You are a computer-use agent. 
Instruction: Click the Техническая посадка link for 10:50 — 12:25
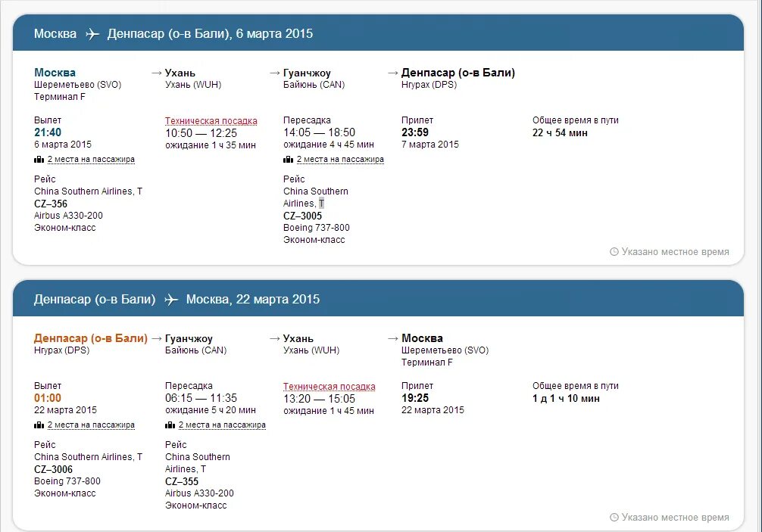point(211,121)
